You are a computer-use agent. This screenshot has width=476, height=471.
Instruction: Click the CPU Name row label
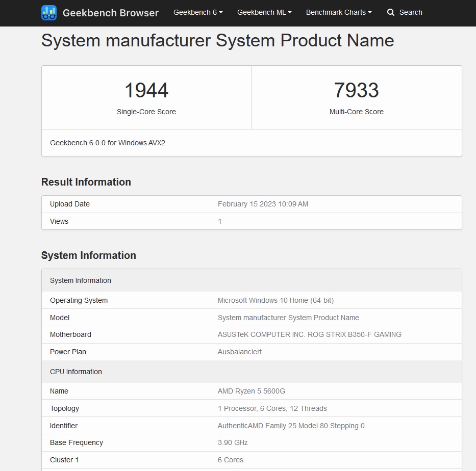point(59,391)
